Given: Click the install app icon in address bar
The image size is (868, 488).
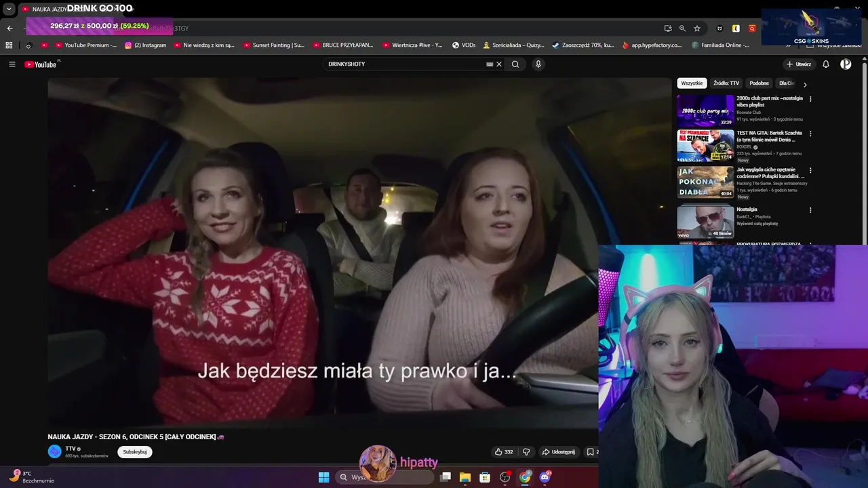Looking at the screenshot, I should (x=668, y=28).
